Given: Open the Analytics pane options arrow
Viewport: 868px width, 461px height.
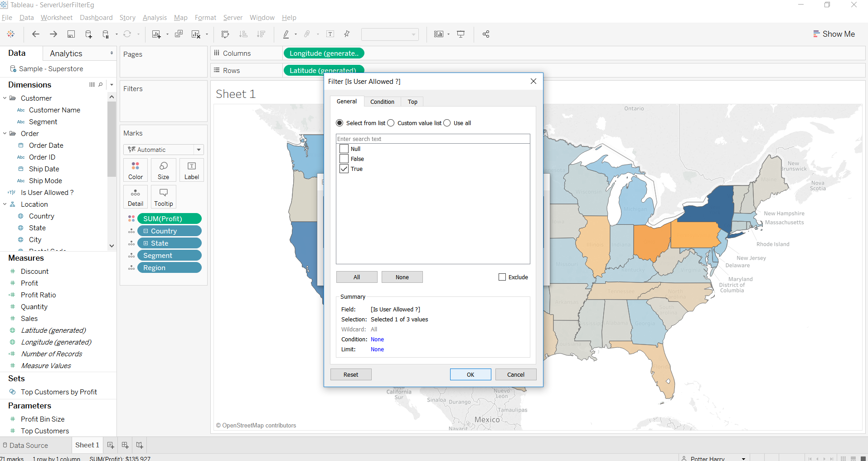Looking at the screenshot, I should 112,53.
